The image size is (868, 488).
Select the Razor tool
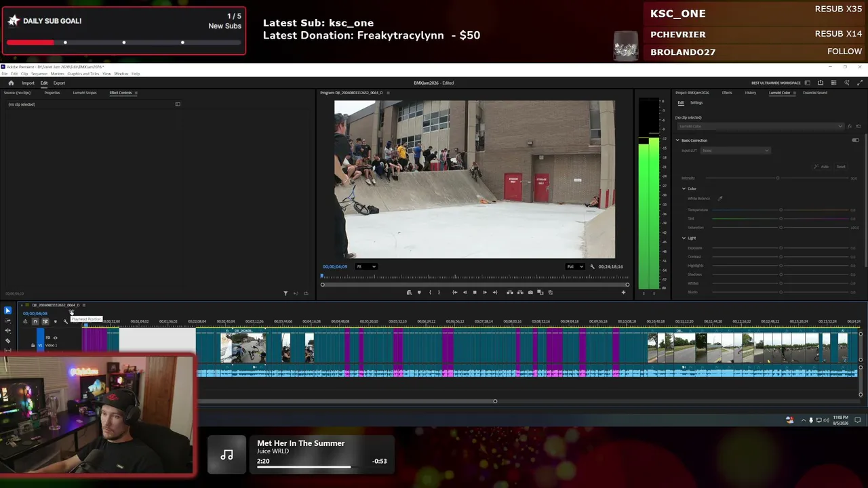(7, 341)
